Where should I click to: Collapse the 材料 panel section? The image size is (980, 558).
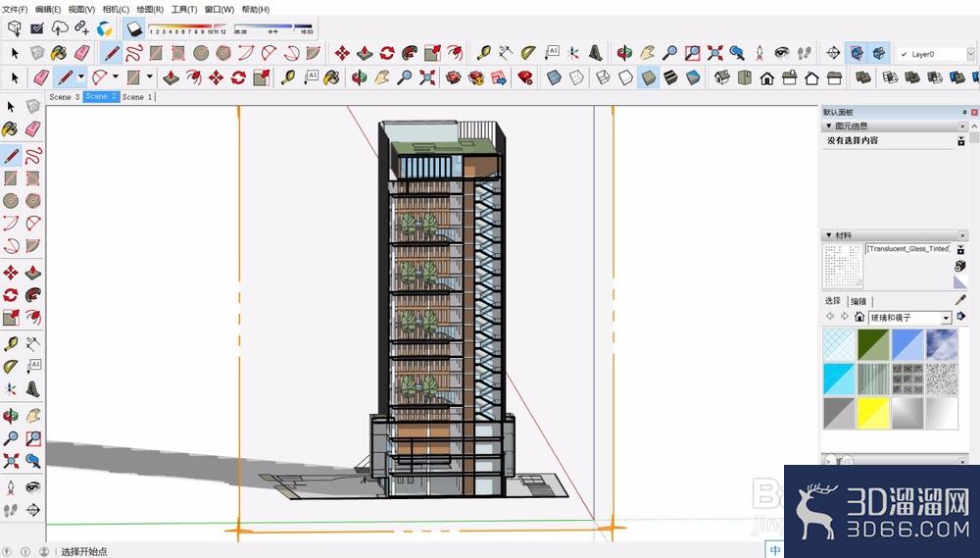pos(829,235)
